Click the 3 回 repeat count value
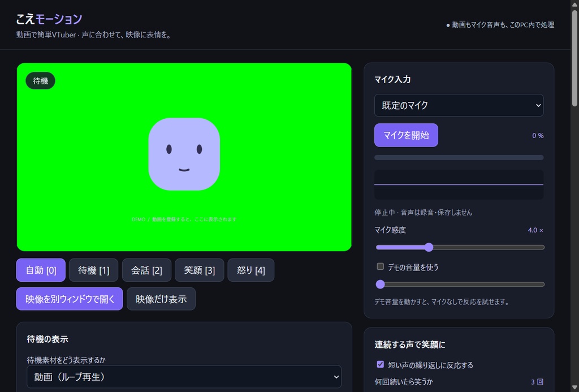The width and height of the screenshot is (579, 392). tap(537, 382)
